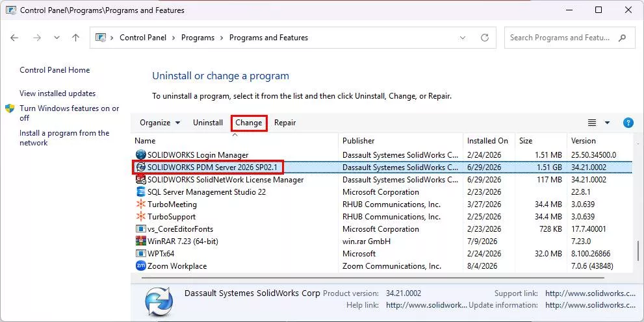Screen dimensions: 644x322
Task: Click the vs_CoreEditorFonts icon
Action: pos(140,229)
